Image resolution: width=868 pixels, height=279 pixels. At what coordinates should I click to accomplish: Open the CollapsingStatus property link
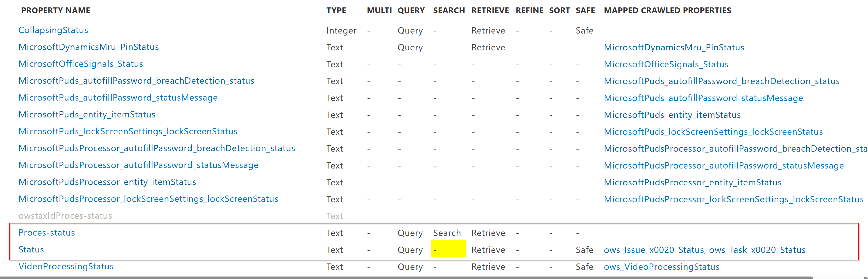[53, 30]
